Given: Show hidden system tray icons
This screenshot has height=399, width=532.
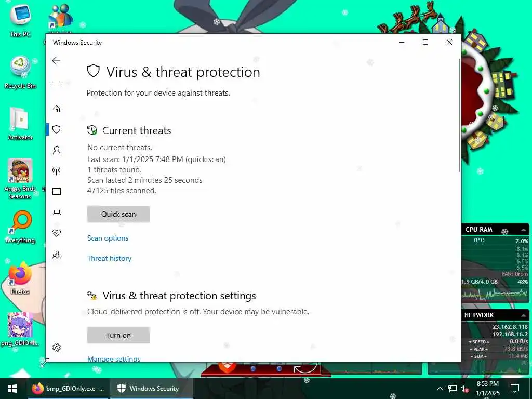Looking at the screenshot, I should pos(440,389).
